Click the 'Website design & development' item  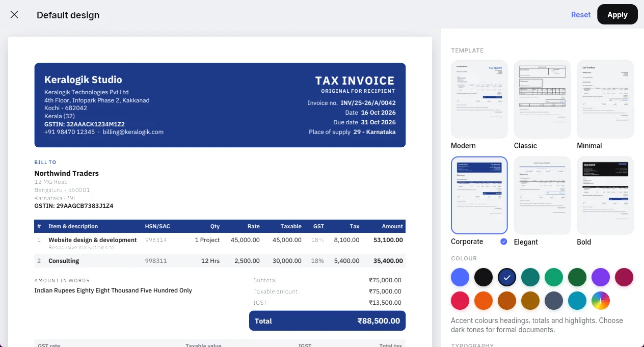point(93,240)
